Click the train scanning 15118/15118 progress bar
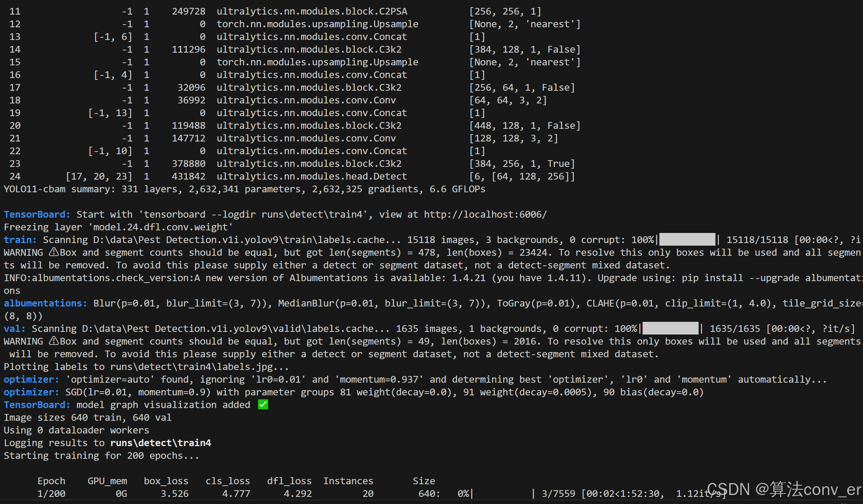 tap(687, 240)
